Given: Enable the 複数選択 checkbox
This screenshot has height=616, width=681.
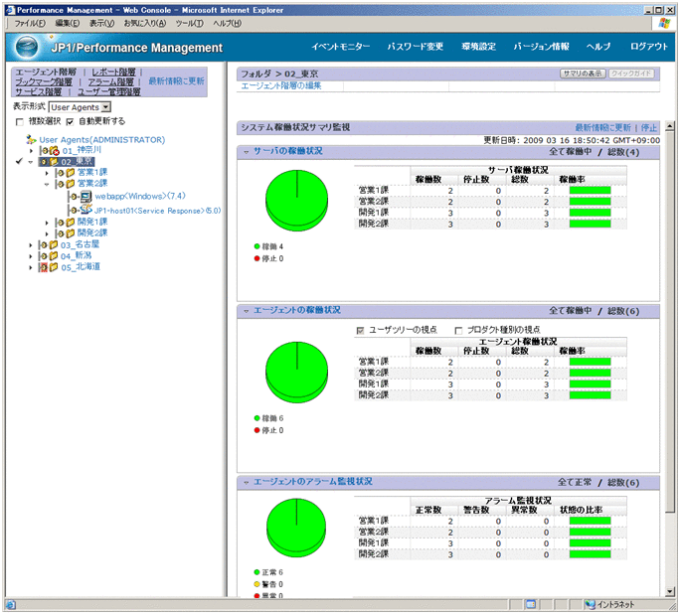Looking at the screenshot, I should click(19, 121).
